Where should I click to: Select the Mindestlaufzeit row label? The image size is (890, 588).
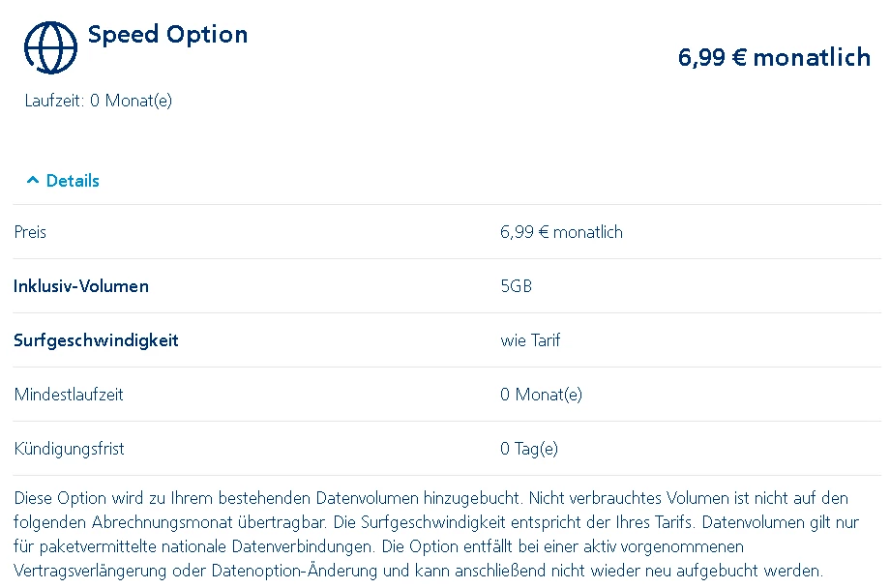coord(69,395)
